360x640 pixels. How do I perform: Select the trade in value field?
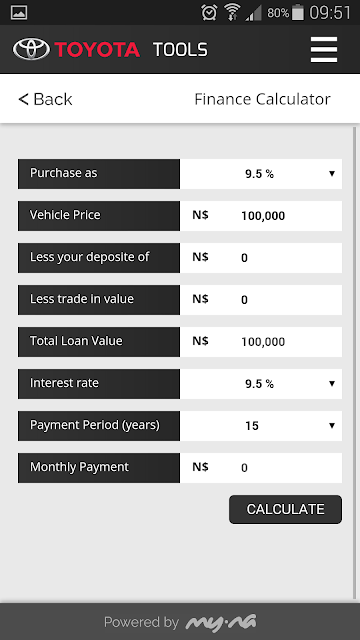coord(261,300)
